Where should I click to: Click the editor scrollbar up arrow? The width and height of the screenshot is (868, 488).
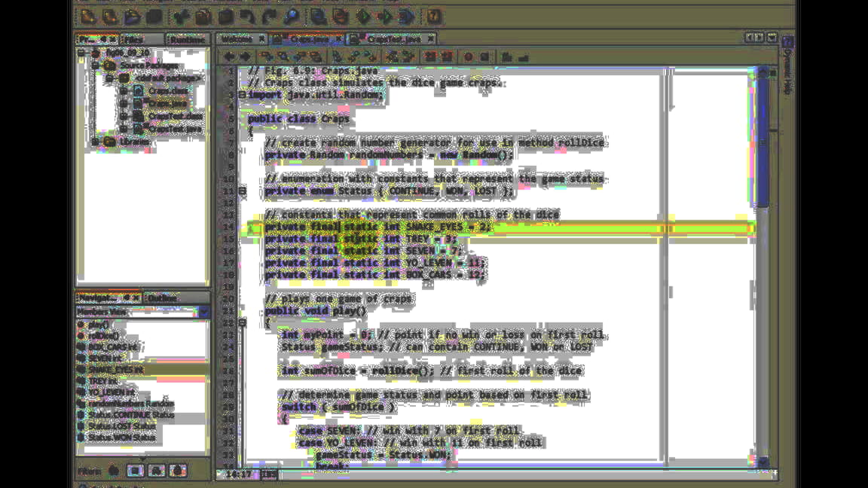pos(763,72)
